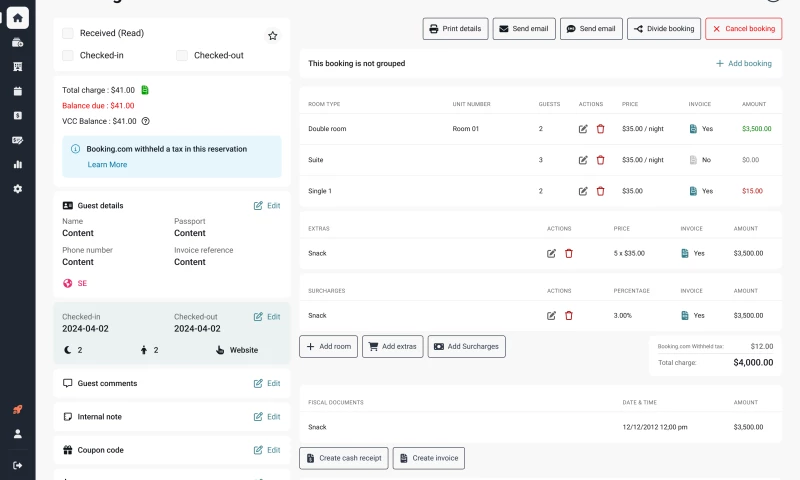Delete the Double room row
800x480 pixels.
601,129
